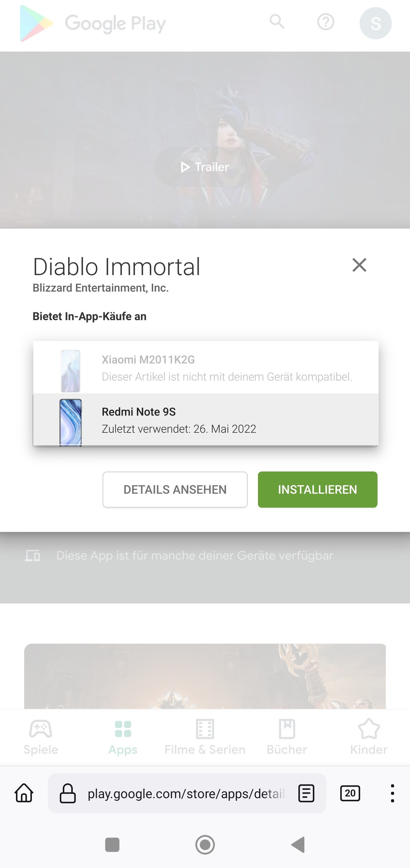Screen dimensions: 410x868
Task: Open the browser three-dot menu
Action: click(393, 794)
